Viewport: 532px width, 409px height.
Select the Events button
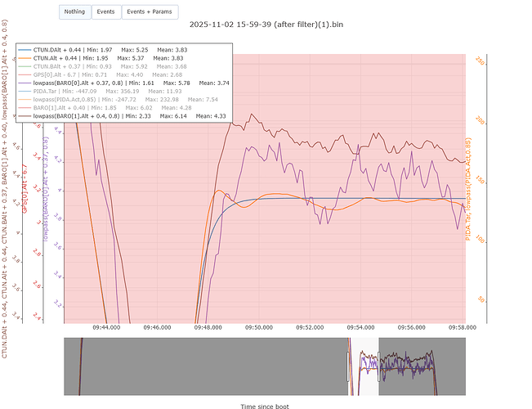[x=105, y=12]
